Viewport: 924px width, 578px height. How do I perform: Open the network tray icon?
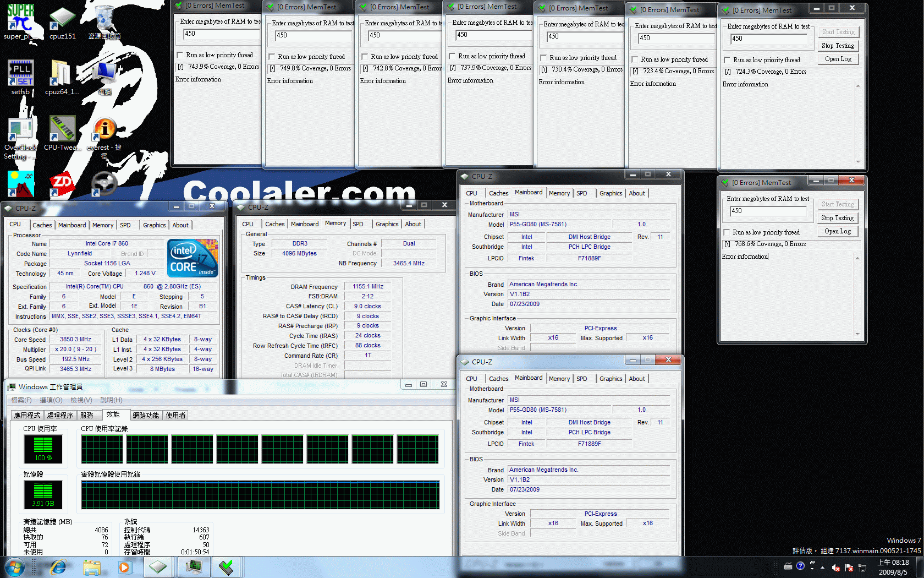point(862,568)
